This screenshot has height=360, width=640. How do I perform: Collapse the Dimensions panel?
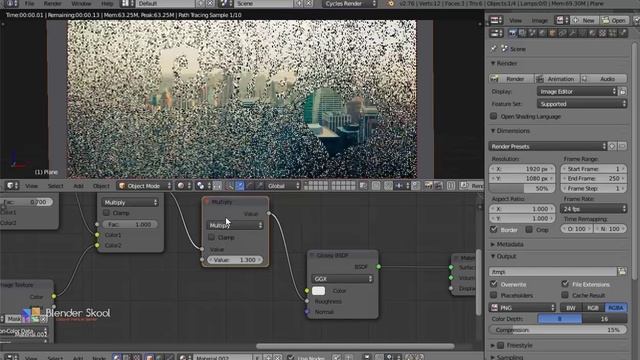pyautogui.click(x=510, y=131)
